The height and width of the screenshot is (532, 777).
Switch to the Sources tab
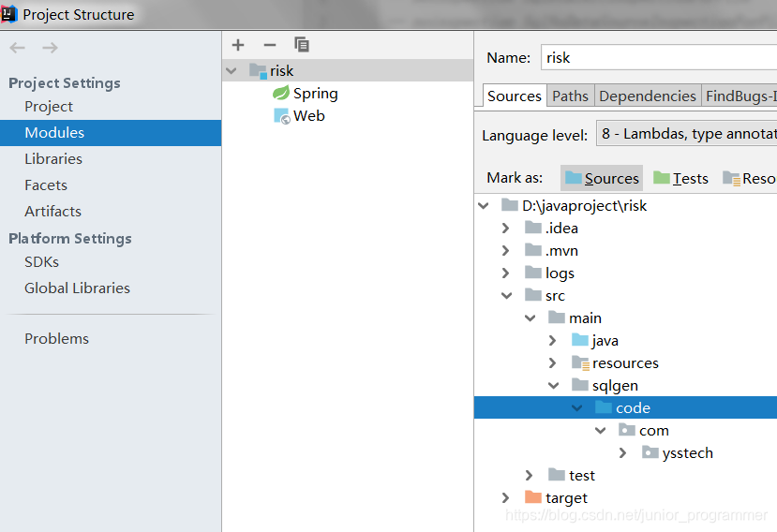pyautogui.click(x=515, y=96)
